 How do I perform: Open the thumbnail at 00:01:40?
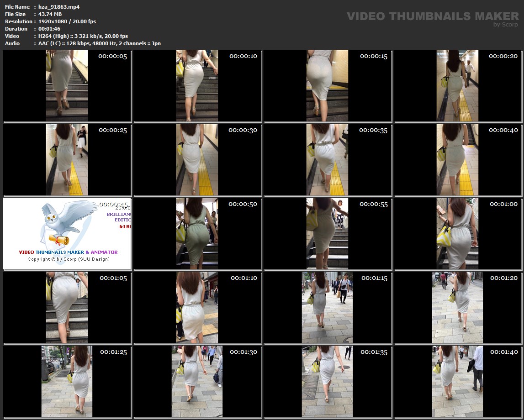click(x=458, y=382)
